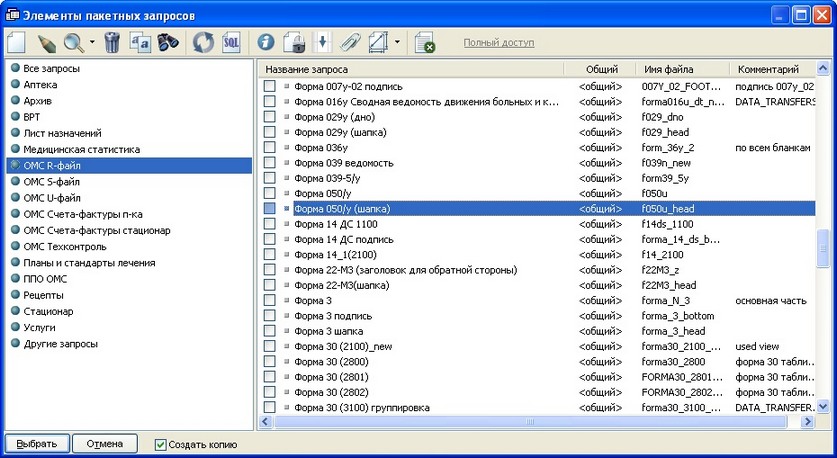Click file name 'forma_3_bottom'
The height and width of the screenshot is (458, 837).
tap(677, 315)
